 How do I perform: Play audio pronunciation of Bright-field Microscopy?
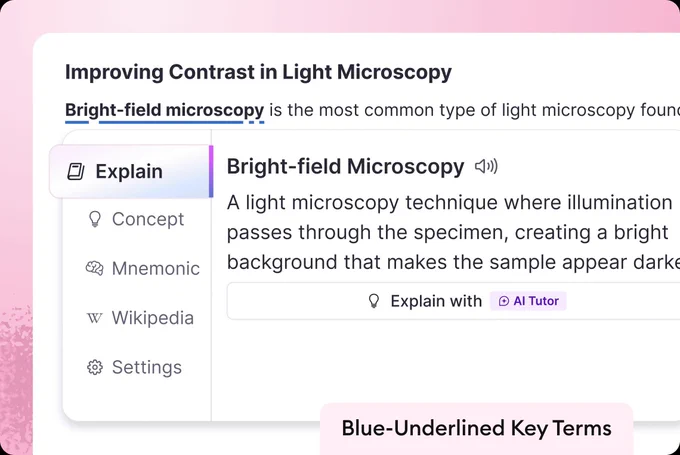486,166
